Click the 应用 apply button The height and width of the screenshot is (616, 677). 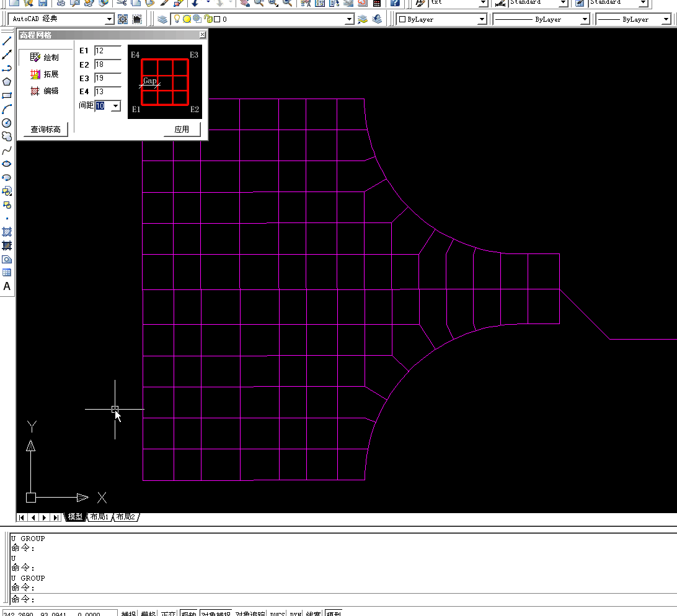pyautogui.click(x=182, y=130)
